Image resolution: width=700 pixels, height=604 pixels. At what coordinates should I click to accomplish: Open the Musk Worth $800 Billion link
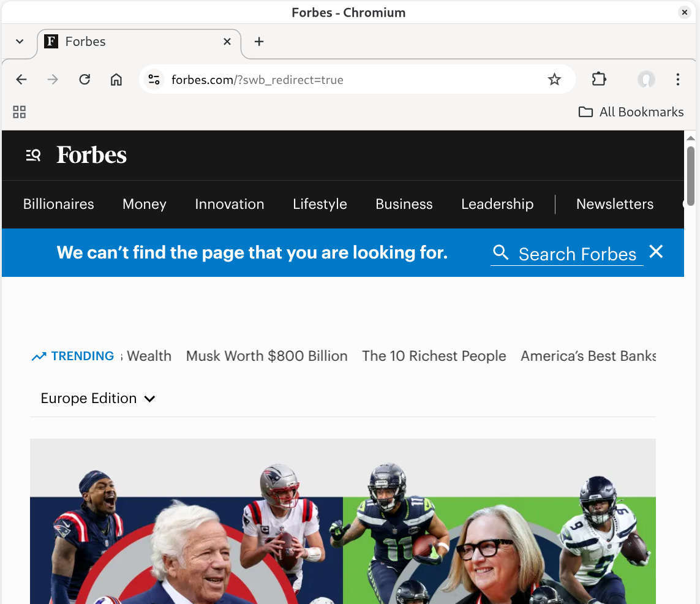(266, 356)
